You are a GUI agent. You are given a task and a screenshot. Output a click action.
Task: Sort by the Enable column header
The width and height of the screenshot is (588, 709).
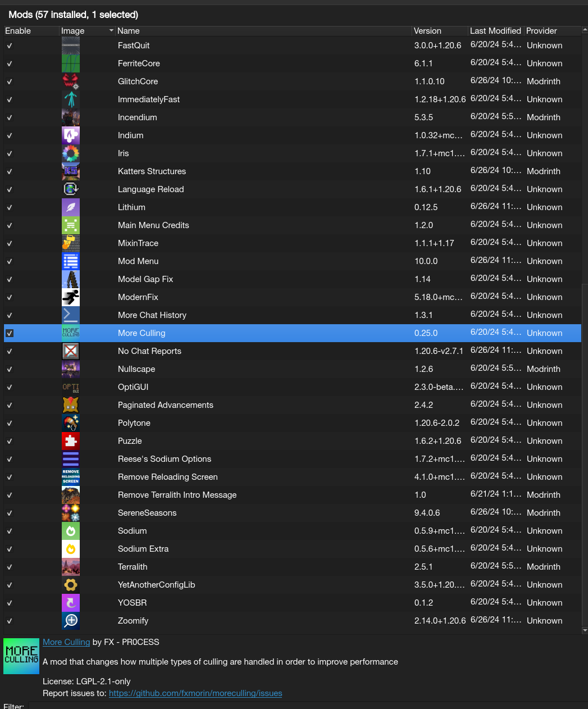tap(31, 31)
